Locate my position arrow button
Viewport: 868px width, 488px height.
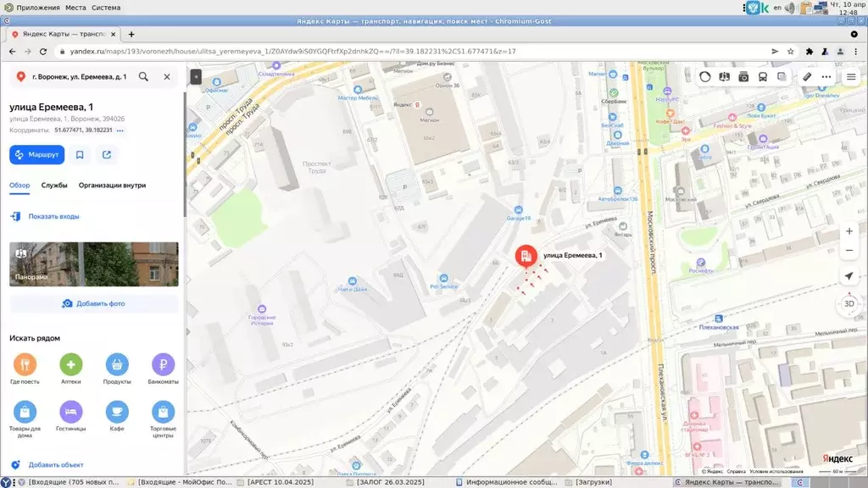pos(849,275)
